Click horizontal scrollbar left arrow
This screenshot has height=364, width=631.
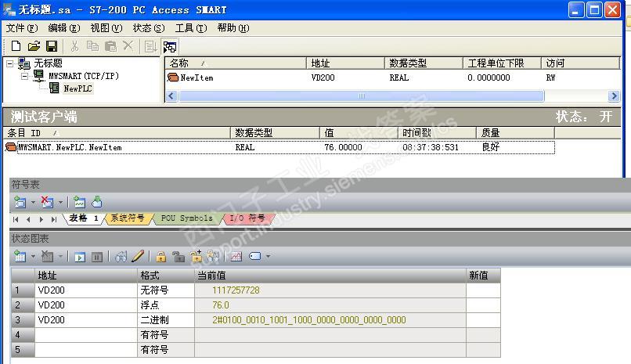tap(171, 96)
